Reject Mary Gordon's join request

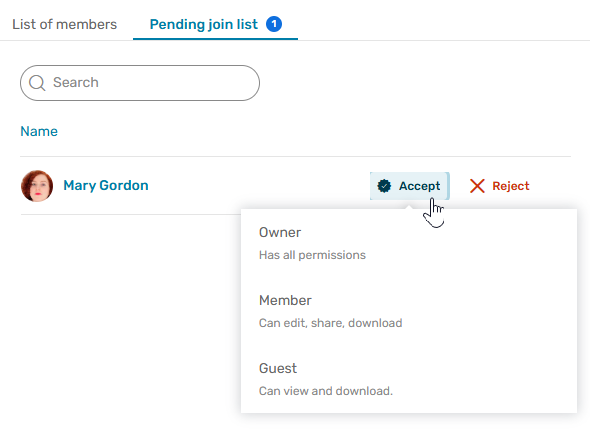coord(500,186)
